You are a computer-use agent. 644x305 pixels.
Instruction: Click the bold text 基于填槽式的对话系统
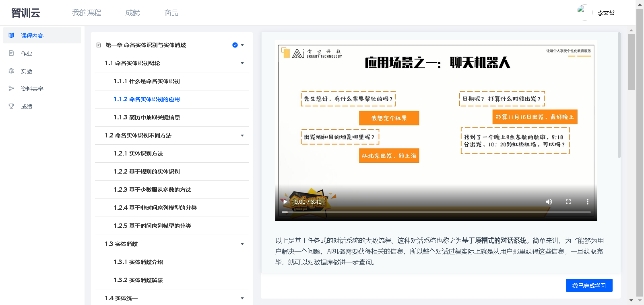[494, 240]
